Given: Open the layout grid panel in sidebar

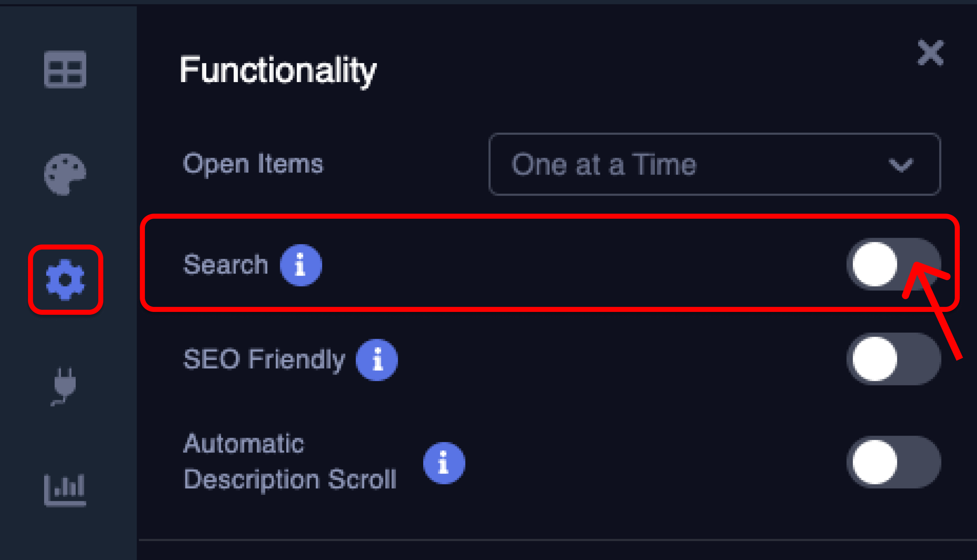Looking at the screenshot, I should pos(65,69).
